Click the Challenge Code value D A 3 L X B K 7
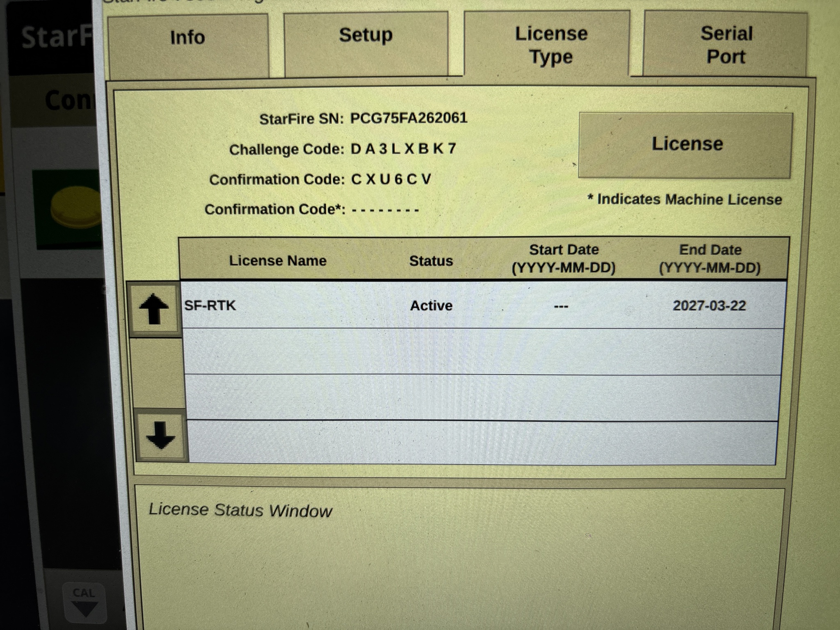 403,148
